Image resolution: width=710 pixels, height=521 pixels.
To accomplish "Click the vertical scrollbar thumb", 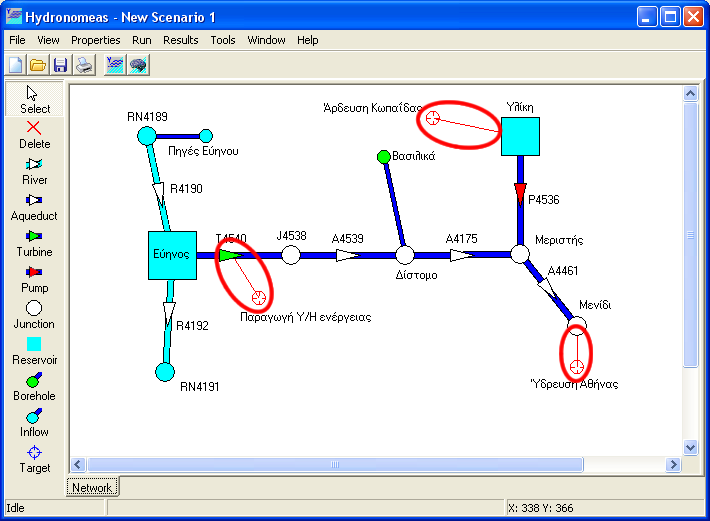I will 690,235.
